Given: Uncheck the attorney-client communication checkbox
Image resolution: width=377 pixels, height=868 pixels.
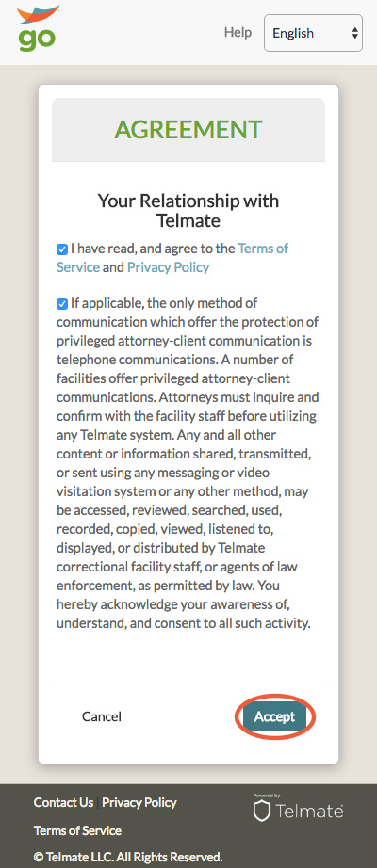Looking at the screenshot, I should (62, 304).
